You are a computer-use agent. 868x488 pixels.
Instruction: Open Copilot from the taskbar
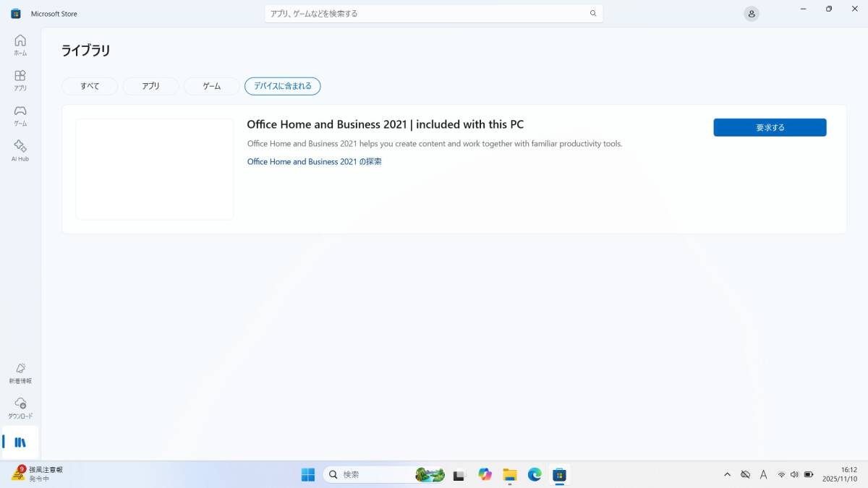point(485,475)
